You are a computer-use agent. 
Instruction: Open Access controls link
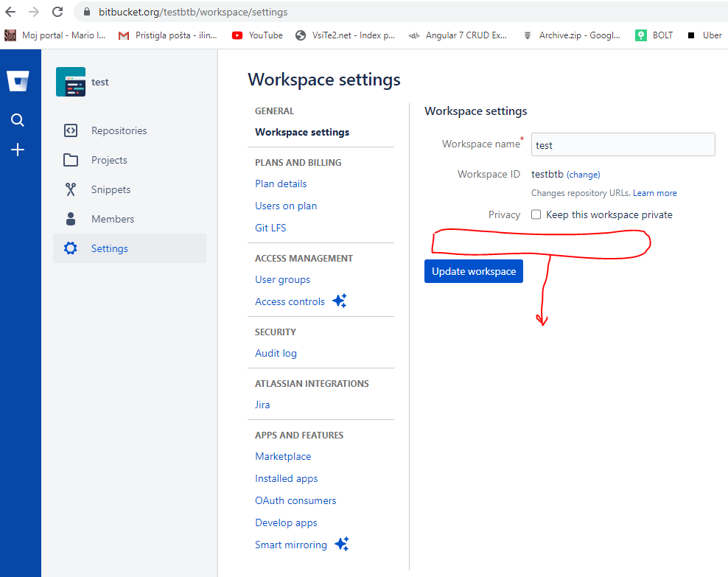click(290, 301)
